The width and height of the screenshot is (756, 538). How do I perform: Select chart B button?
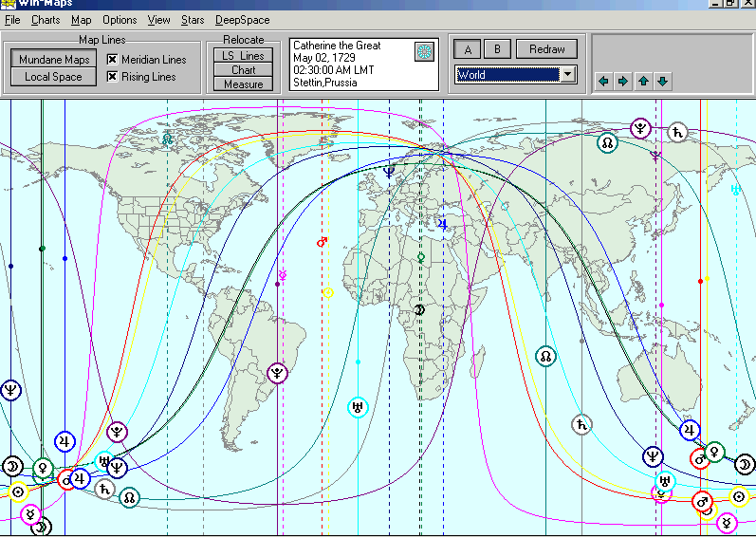point(497,48)
